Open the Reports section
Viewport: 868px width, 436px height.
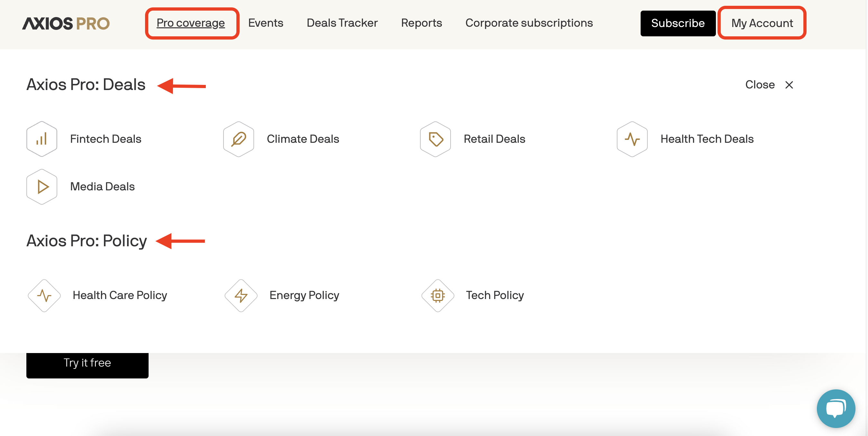tap(421, 23)
